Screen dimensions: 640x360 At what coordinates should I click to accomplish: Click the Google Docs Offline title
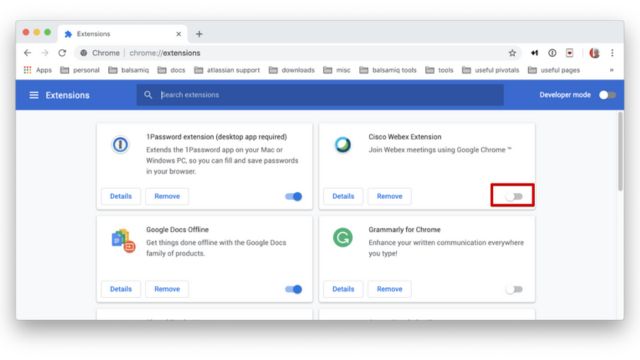point(177,229)
